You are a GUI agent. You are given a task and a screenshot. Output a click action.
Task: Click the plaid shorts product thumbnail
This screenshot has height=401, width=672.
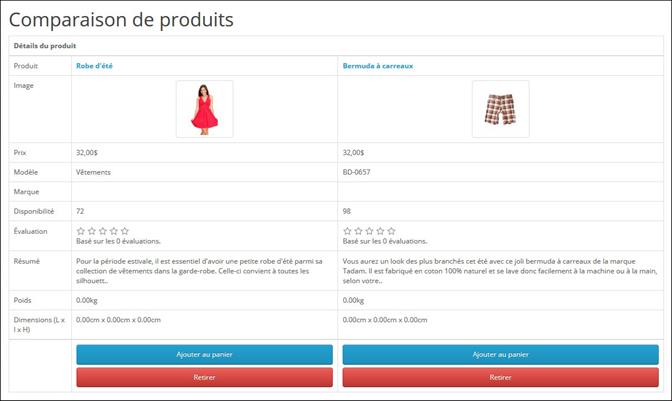point(500,109)
